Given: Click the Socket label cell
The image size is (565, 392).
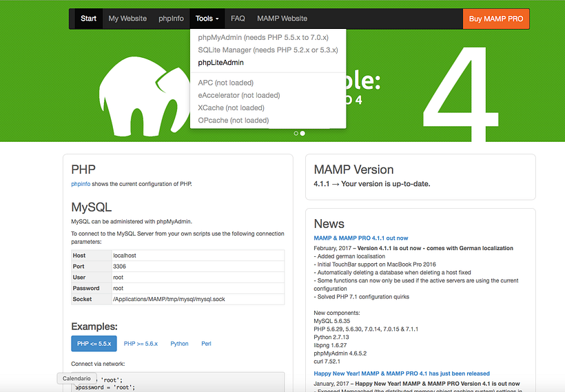Looking at the screenshot, I should (92, 299).
